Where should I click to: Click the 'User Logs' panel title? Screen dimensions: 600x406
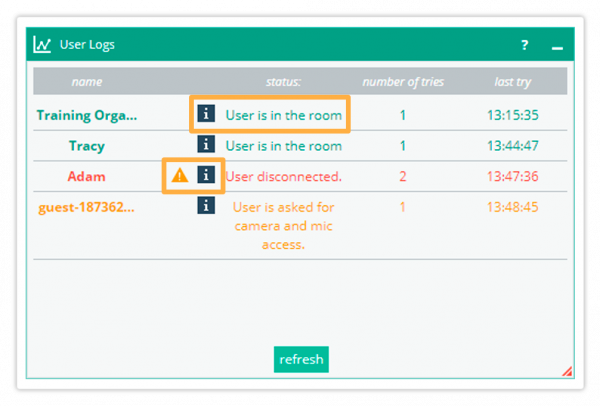coord(87,45)
